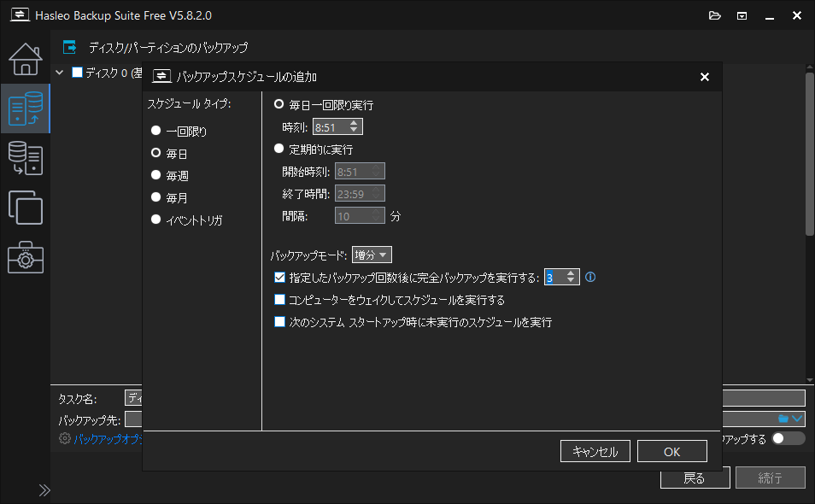Confirm schedule with OK button

(672, 452)
